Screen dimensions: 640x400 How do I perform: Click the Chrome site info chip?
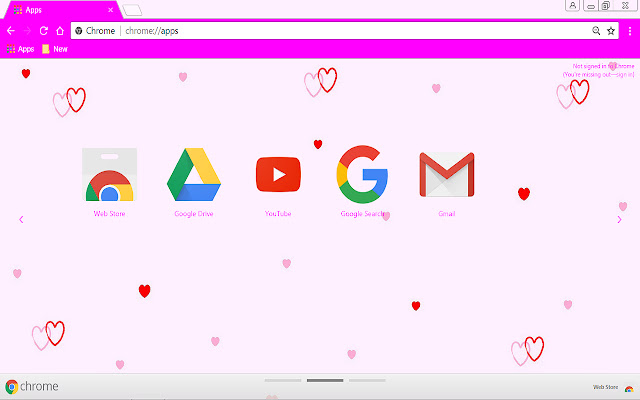[96, 31]
